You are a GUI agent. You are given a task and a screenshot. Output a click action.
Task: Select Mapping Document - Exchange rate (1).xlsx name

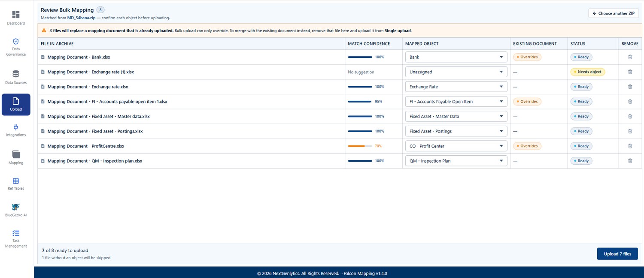pos(91,72)
